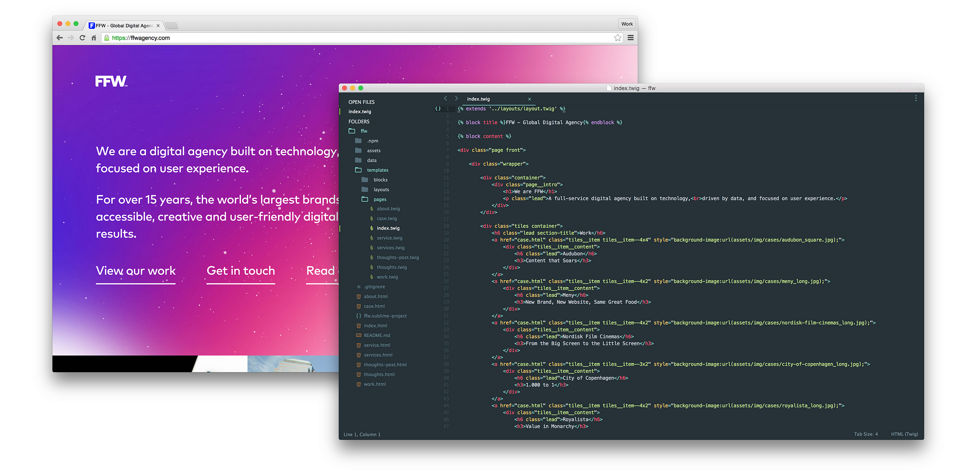Viewport: 980px width, 476px height.
Task: Open service.twig file
Action: [390, 238]
